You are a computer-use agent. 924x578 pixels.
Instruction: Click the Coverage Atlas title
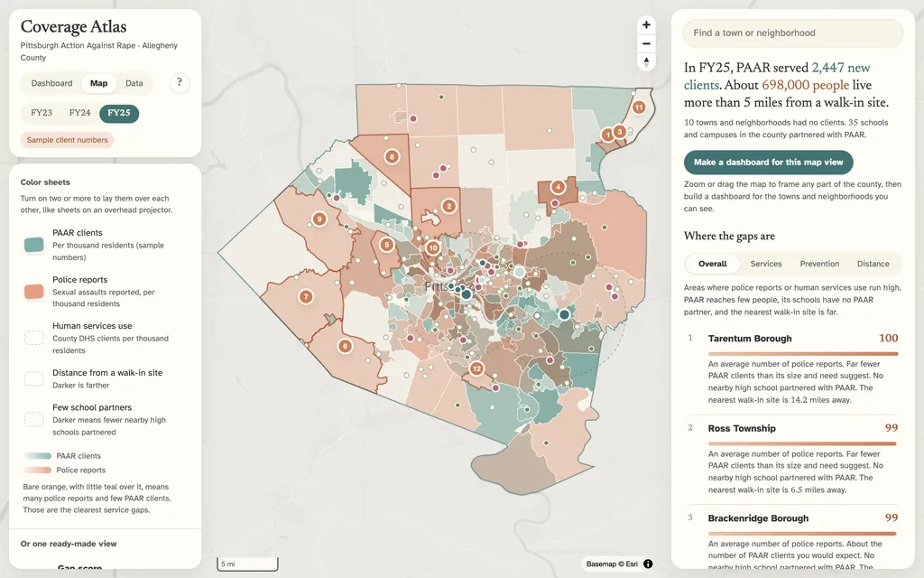tap(74, 26)
